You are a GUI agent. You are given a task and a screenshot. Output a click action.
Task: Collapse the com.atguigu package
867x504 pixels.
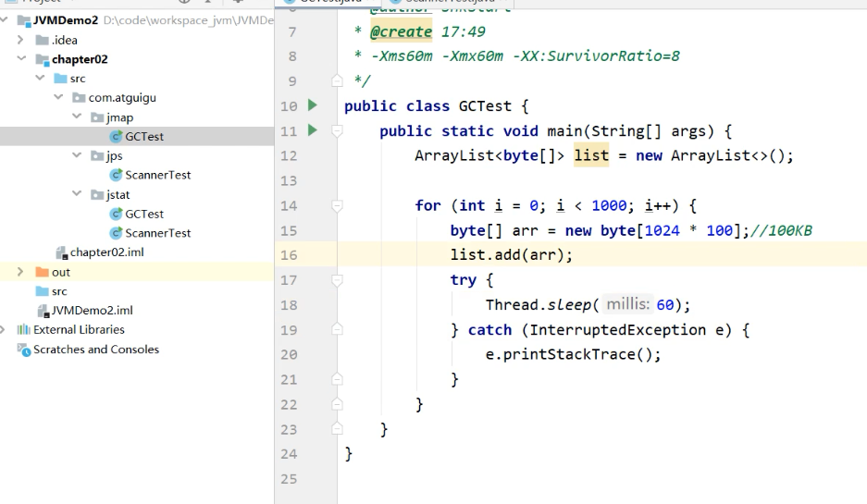58,97
